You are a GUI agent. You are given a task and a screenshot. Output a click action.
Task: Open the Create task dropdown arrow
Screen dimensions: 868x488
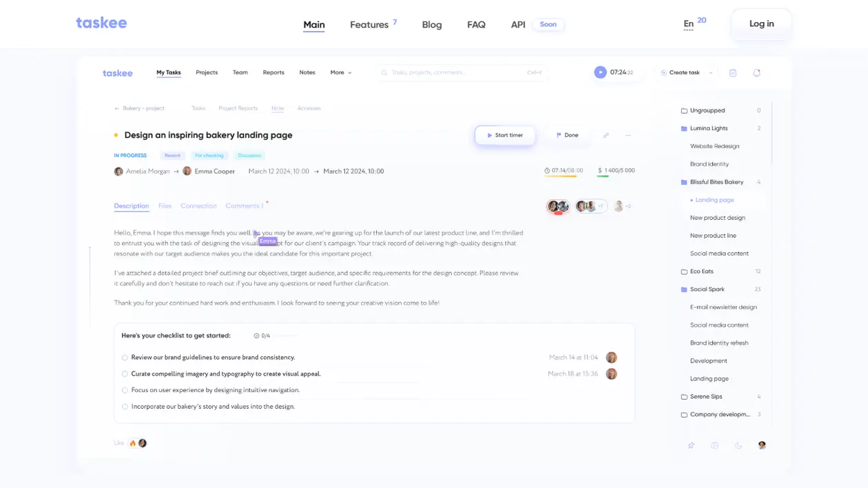pyautogui.click(x=711, y=72)
